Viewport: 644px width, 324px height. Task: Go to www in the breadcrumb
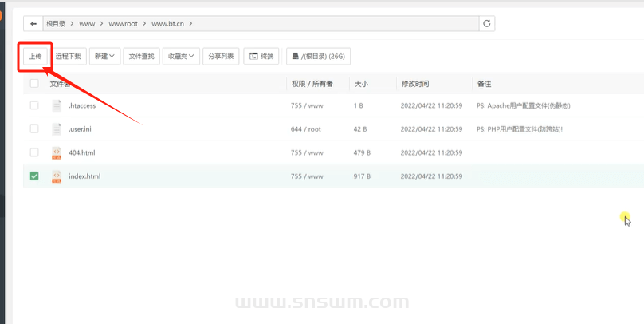click(x=87, y=24)
